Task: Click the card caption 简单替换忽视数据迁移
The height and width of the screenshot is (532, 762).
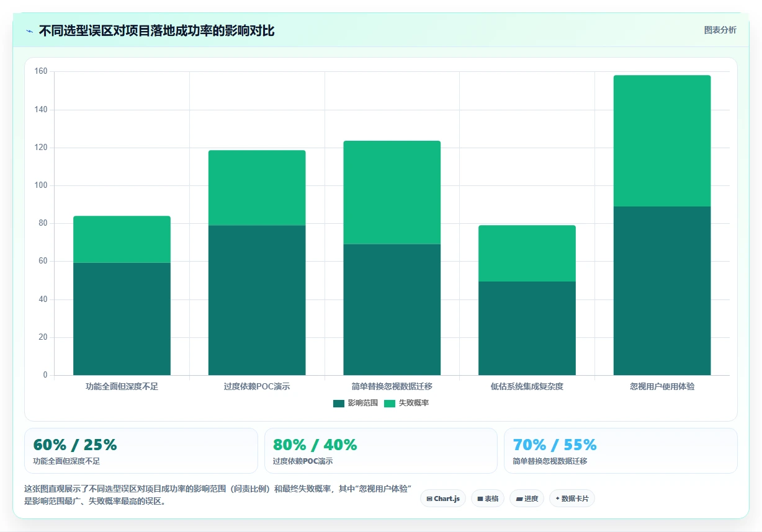Action: click(550, 461)
